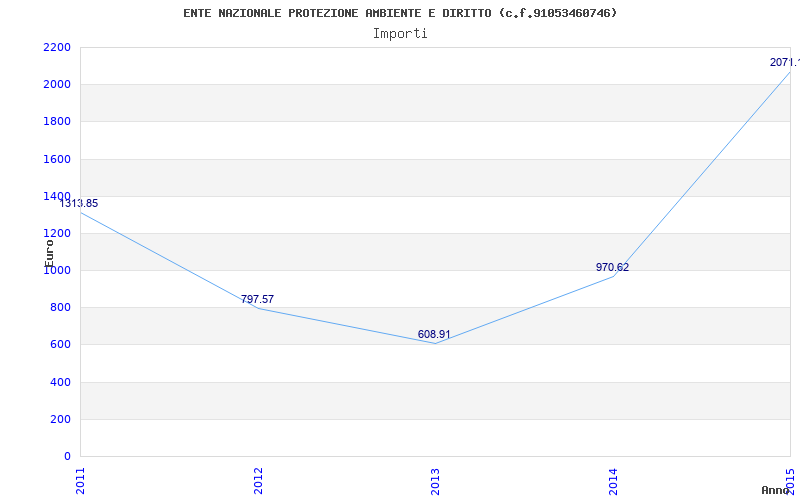800x500 pixels.
Task: Click the 797.57 data point label
Action: (x=257, y=299)
